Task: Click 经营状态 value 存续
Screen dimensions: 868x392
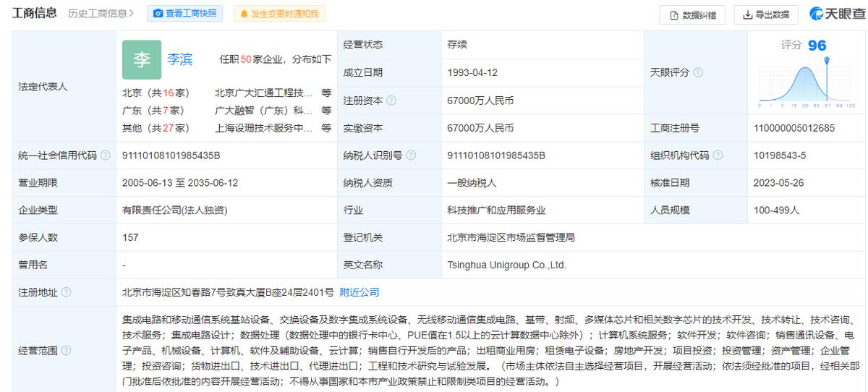Action: [x=457, y=45]
